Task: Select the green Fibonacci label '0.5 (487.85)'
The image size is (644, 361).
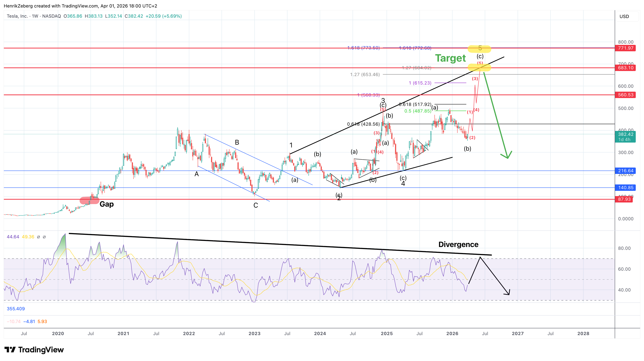Action: pos(418,111)
